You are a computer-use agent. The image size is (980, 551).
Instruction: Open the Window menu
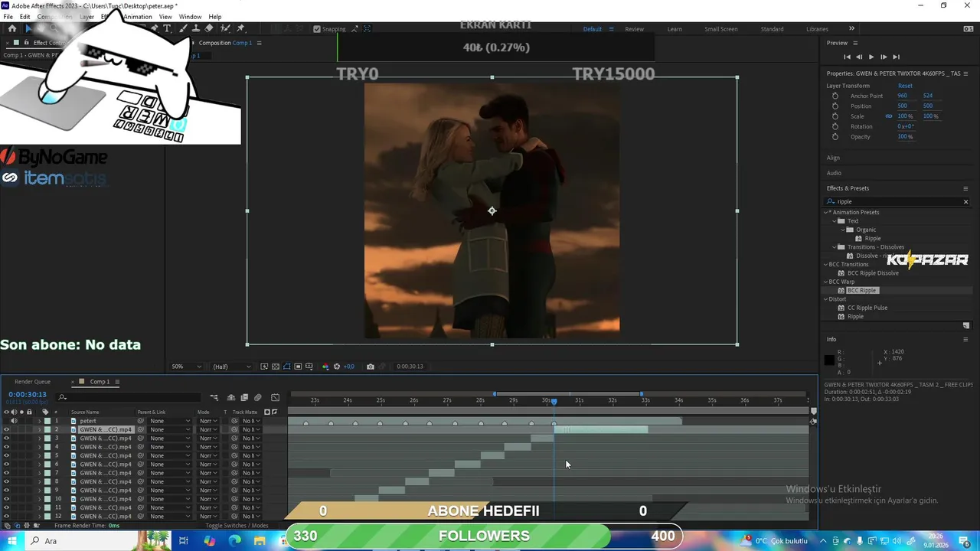[x=190, y=17]
